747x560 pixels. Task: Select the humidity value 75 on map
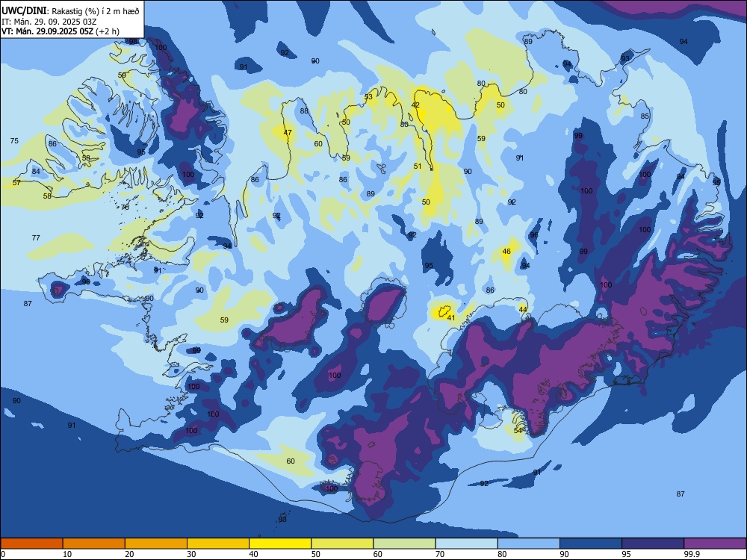[14, 140]
